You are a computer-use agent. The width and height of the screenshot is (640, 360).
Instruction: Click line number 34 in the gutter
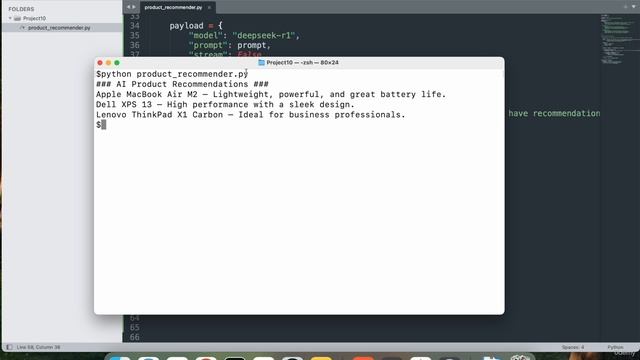point(135,26)
